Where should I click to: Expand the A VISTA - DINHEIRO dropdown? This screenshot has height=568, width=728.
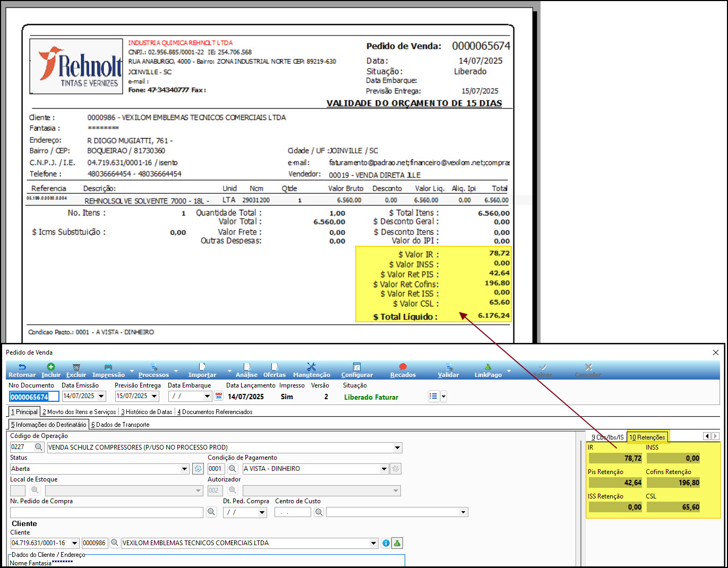[384, 469]
